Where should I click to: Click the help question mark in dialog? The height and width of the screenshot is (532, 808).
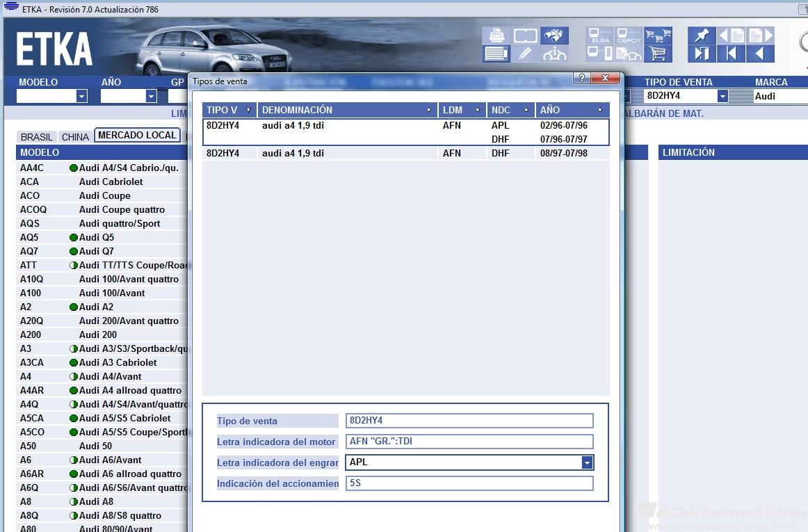click(582, 78)
